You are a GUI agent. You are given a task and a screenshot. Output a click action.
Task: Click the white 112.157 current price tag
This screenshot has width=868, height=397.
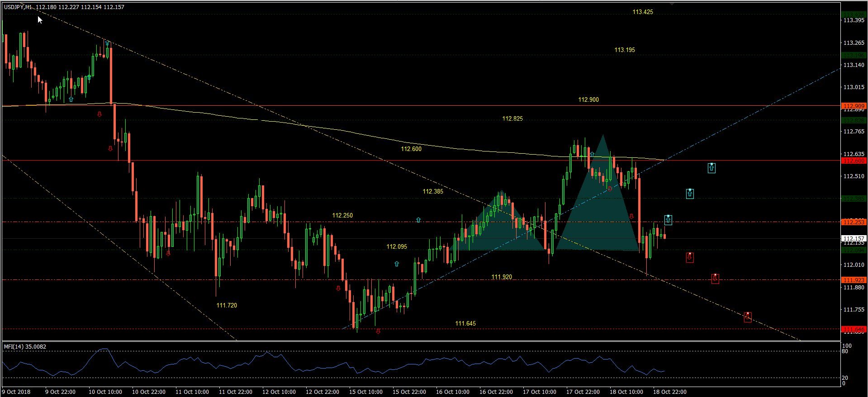pyautogui.click(x=854, y=238)
